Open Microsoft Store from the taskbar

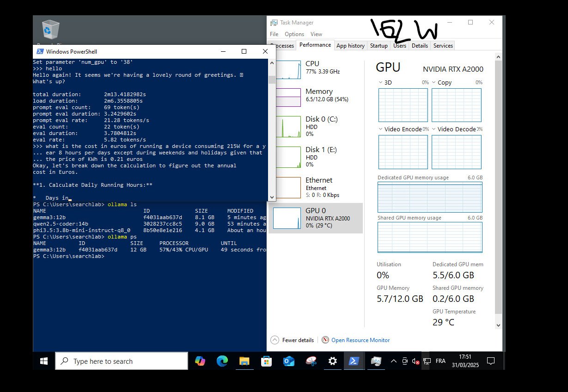pos(267,361)
